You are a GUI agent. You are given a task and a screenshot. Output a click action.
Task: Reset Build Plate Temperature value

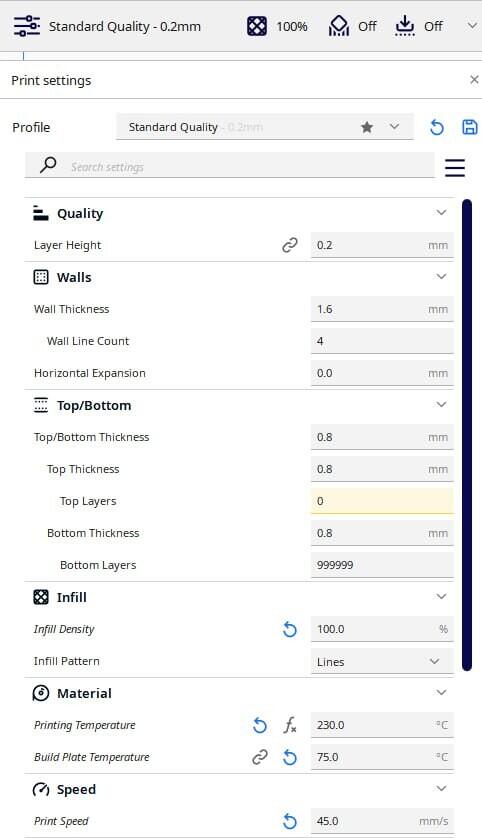(x=290, y=757)
